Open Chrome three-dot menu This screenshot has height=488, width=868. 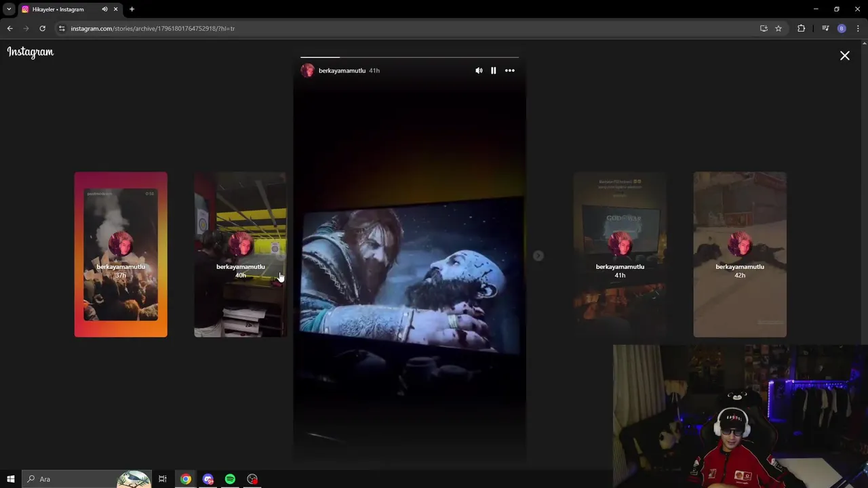(859, 28)
